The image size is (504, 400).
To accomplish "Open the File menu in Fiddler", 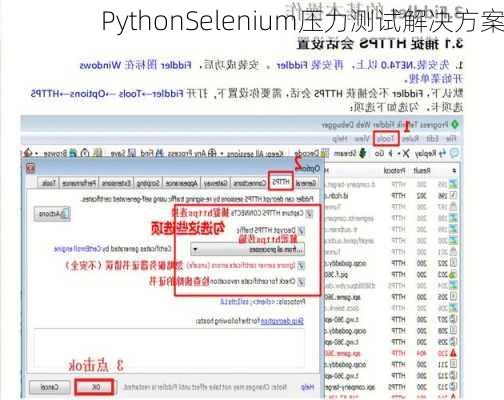I will pyautogui.click(x=451, y=139).
